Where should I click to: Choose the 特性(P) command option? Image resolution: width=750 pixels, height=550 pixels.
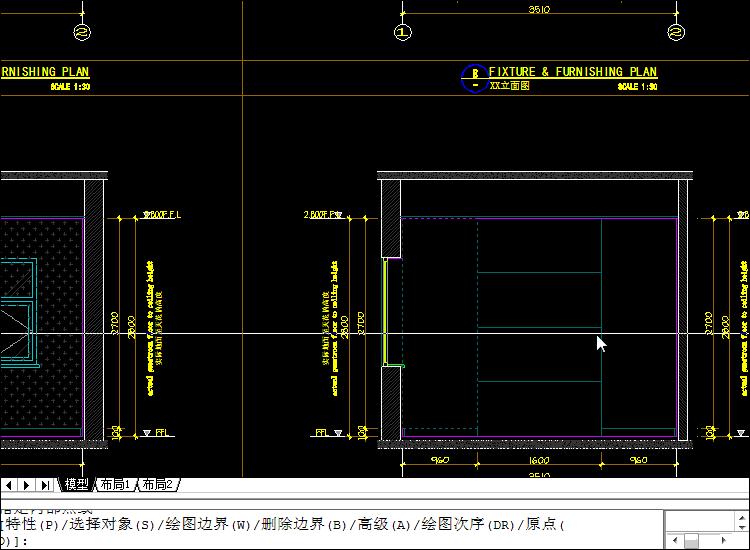32,524
